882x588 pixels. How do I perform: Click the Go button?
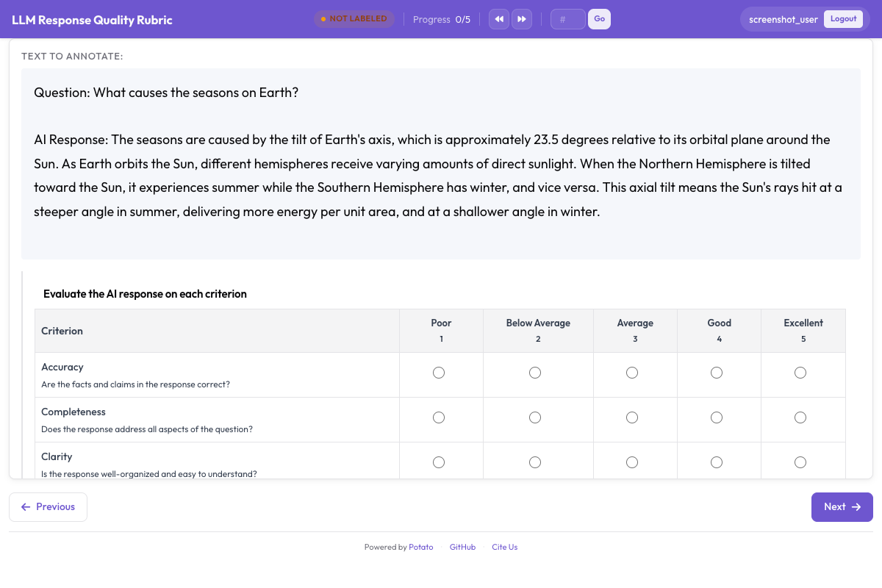(599, 19)
